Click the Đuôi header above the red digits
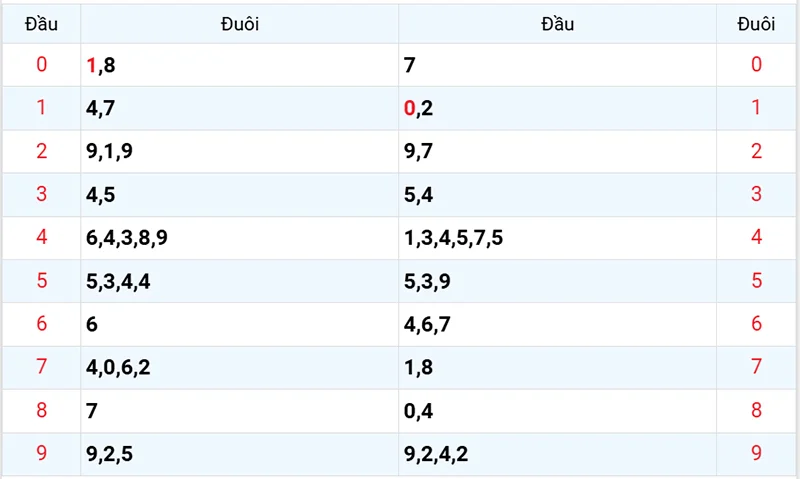 (x=756, y=25)
